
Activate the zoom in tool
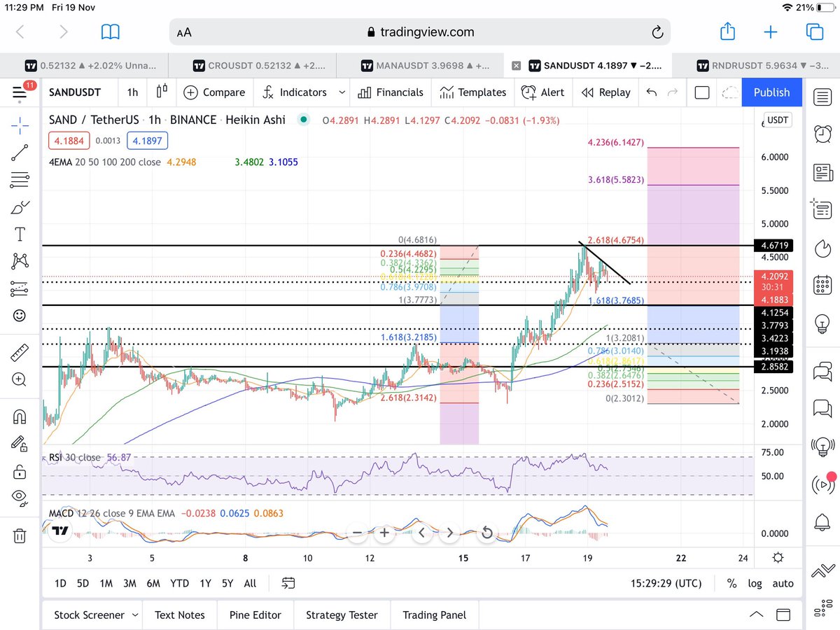[x=20, y=379]
